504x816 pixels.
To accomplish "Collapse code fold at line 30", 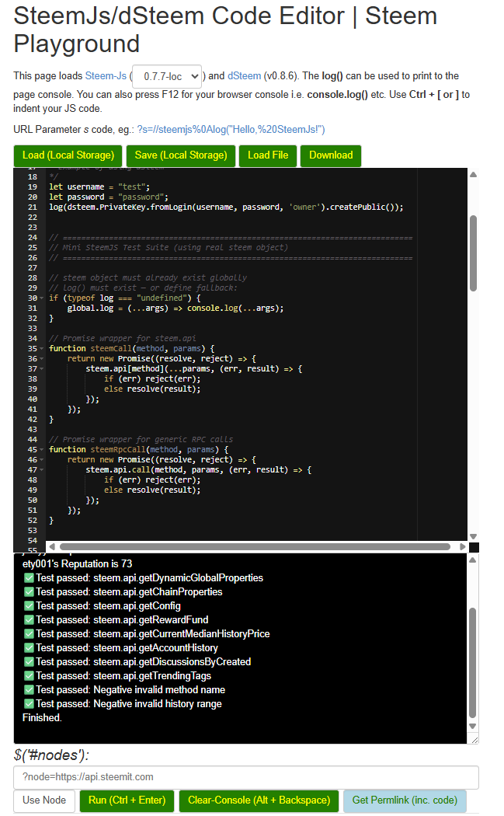I will click(x=42, y=298).
